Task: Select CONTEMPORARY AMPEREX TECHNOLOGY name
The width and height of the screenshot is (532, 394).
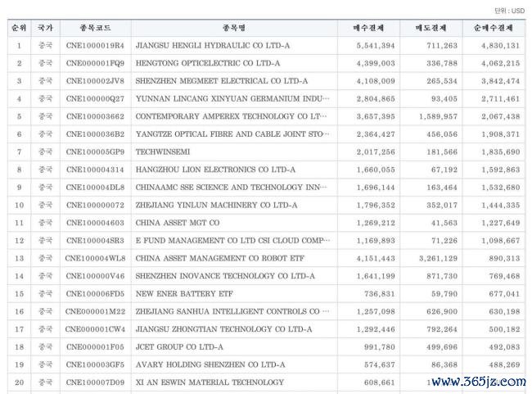Action: (231, 116)
